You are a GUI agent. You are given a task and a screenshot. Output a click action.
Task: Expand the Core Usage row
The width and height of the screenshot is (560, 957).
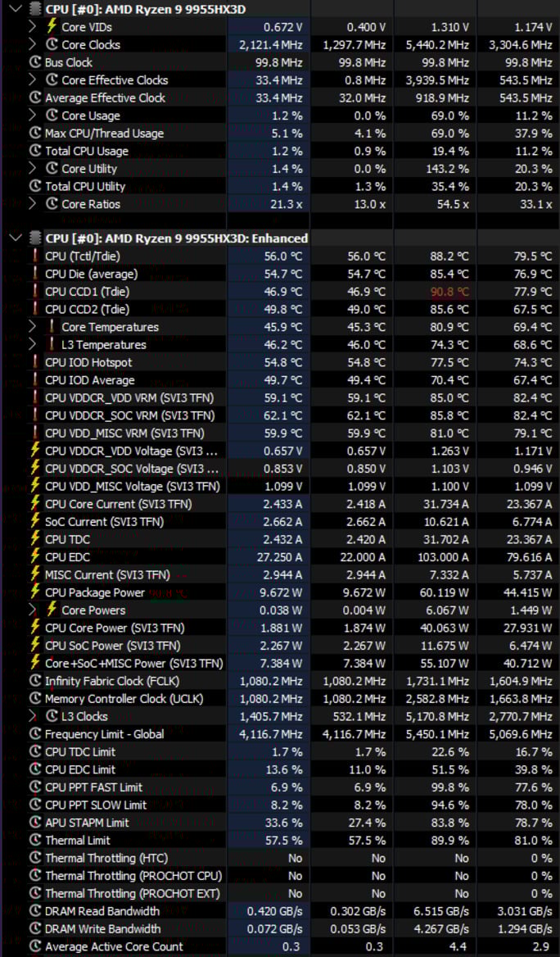coord(32,116)
